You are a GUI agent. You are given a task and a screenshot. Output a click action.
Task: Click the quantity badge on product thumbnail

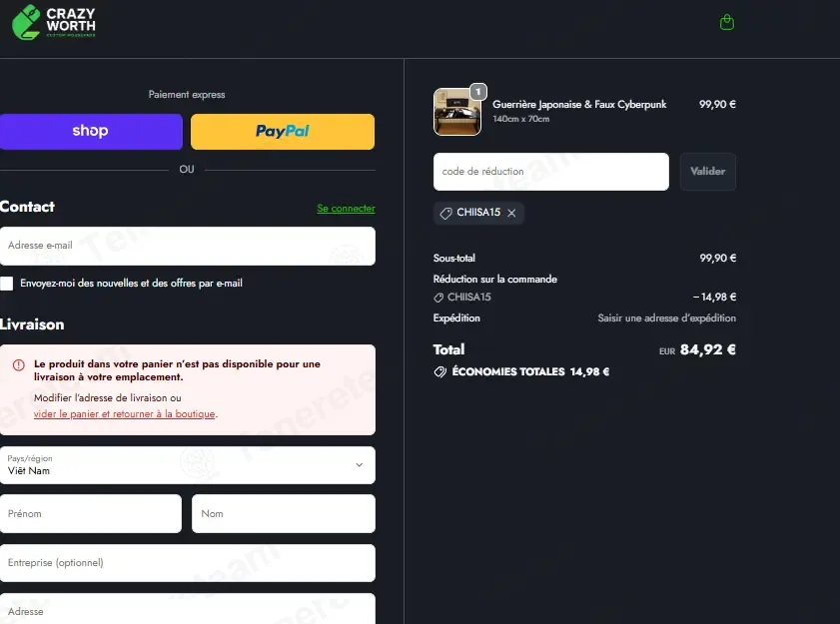tap(477, 92)
